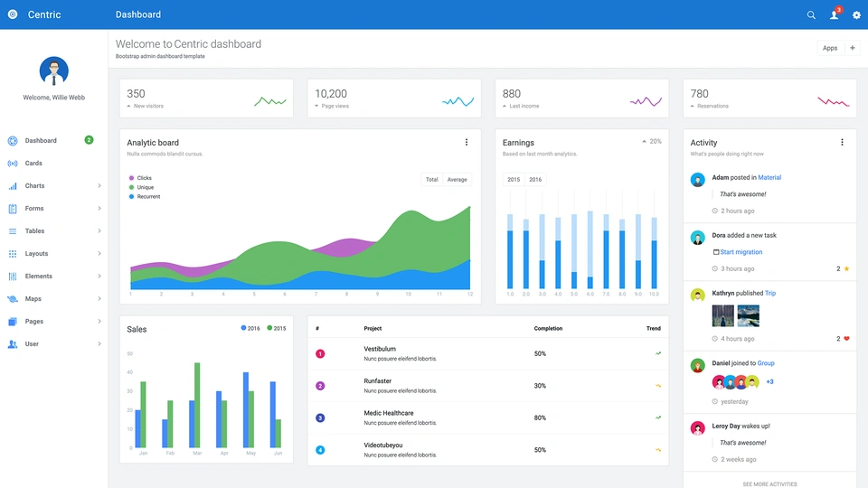Click Willie Webb profile avatar
This screenshot has height=488, width=868.
pos(53,70)
